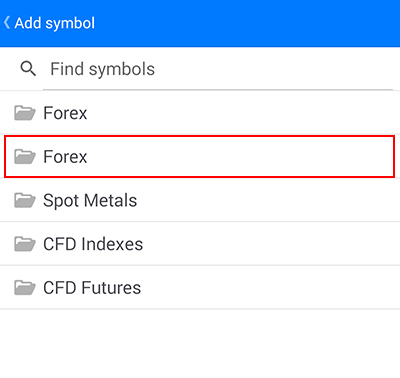Screen dimensions: 400x378
Task: Focus the Find symbols search field
Action: [218, 69]
